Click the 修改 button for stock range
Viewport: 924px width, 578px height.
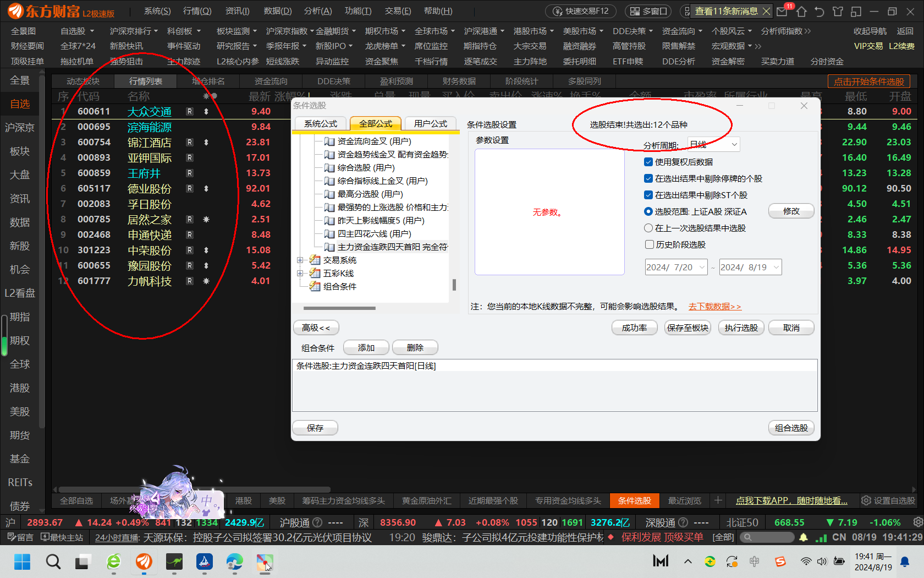(x=791, y=211)
